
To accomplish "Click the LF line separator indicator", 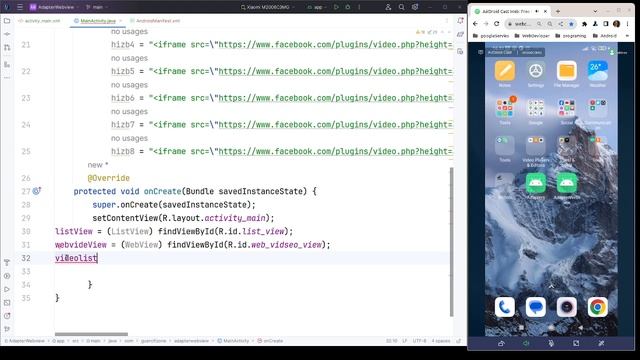I will [x=404, y=341].
